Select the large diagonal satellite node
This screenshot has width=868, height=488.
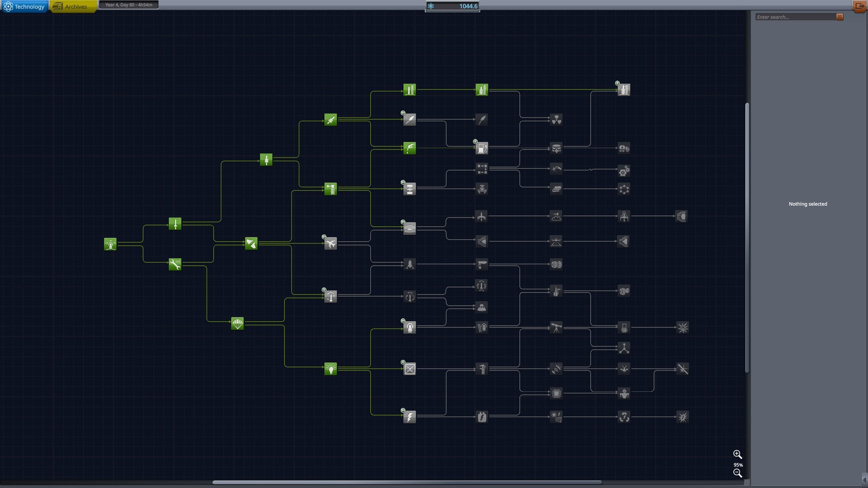pos(683,369)
